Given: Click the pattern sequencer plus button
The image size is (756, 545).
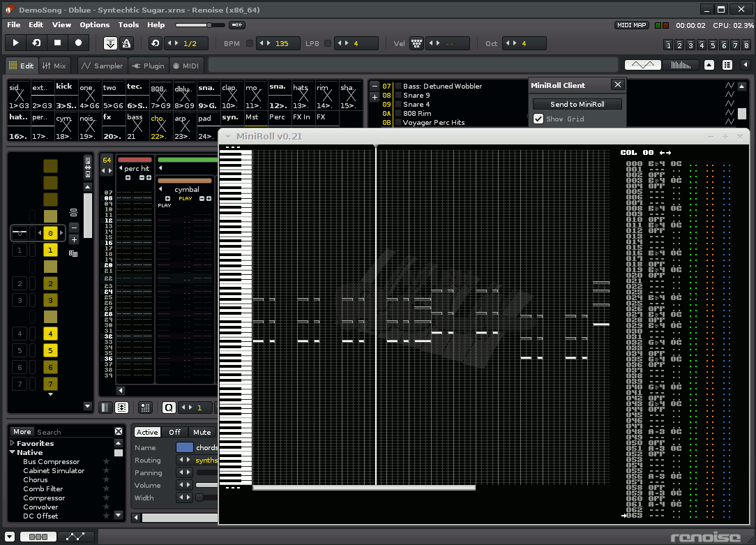Looking at the screenshot, I should (x=74, y=239).
